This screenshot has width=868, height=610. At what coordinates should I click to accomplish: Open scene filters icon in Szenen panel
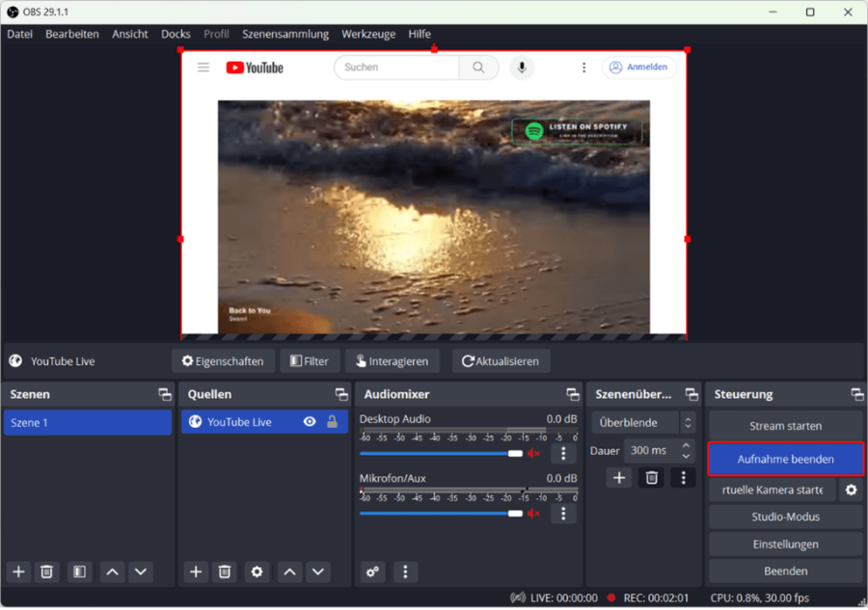coord(80,571)
